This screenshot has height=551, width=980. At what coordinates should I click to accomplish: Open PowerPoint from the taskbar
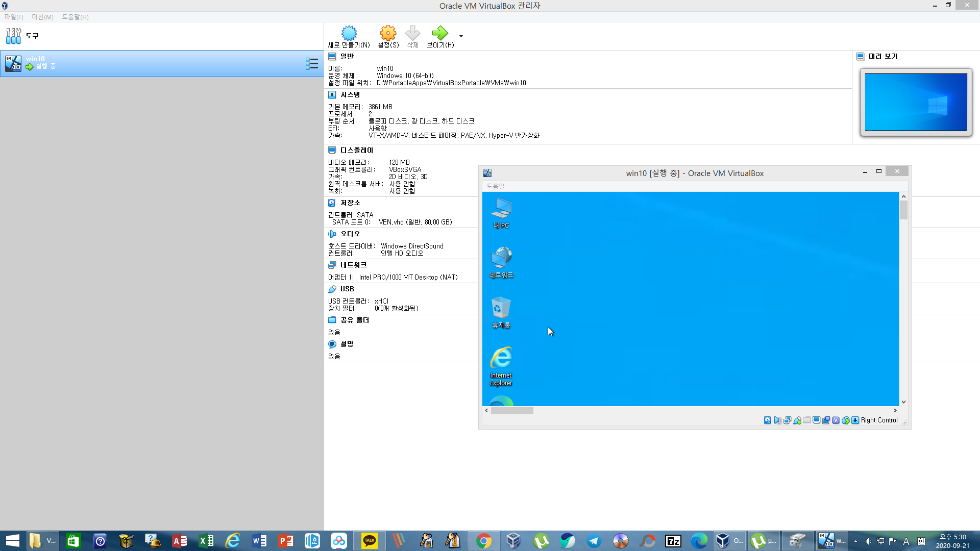click(286, 541)
